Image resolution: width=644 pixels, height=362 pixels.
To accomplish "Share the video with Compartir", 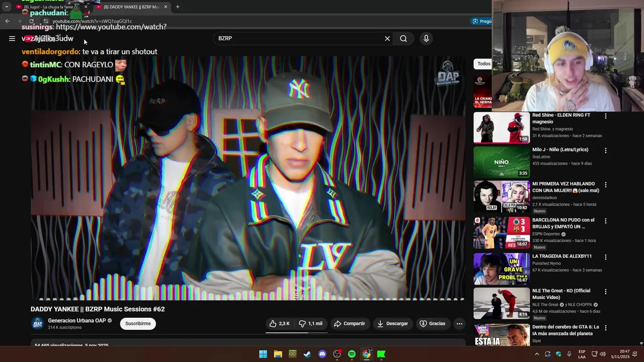I will (349, 324).
